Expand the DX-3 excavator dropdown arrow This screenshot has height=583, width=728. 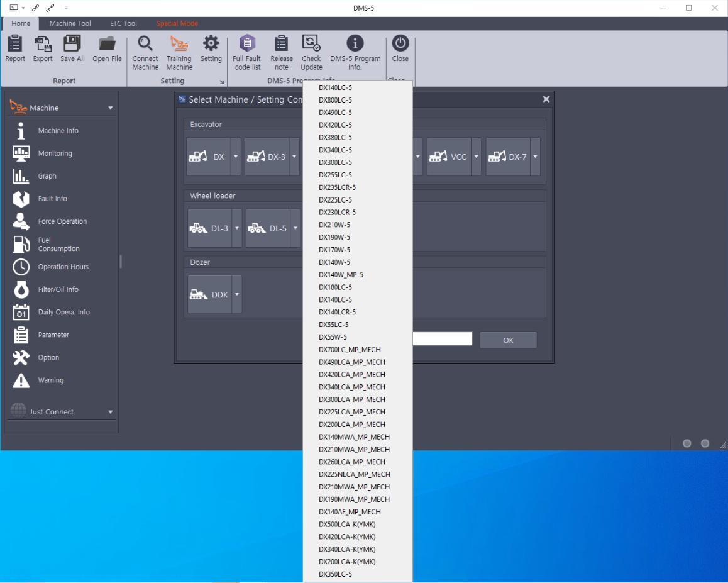point(294,157)
